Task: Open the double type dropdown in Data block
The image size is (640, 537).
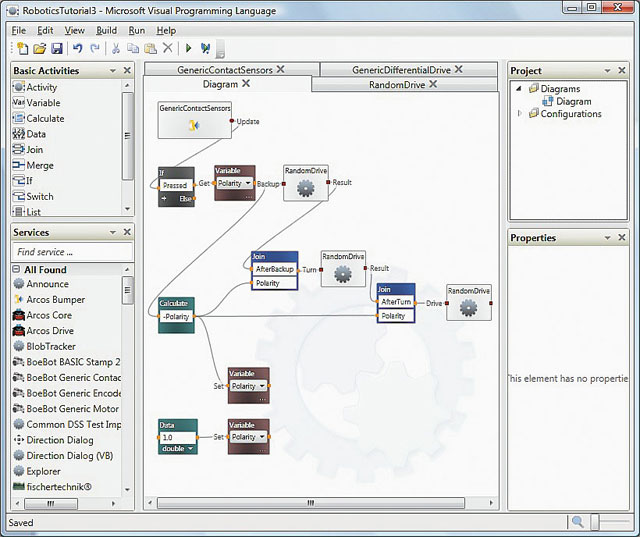Action: 190,449
